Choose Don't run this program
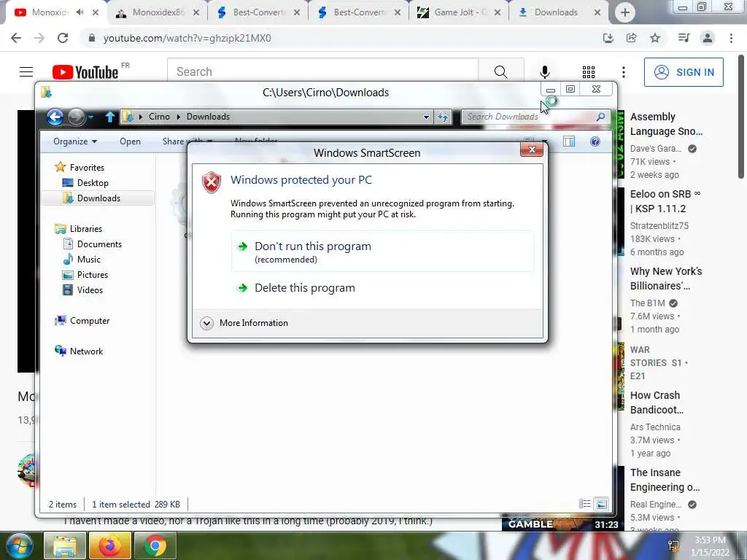 point(382,252)
